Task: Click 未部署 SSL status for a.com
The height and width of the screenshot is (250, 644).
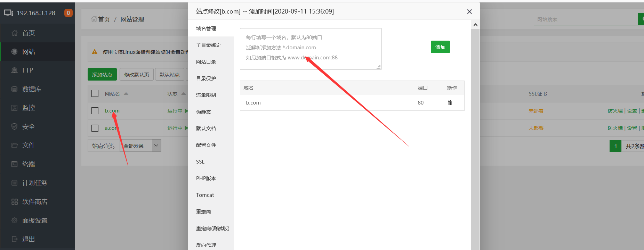Action: (536, 128)
